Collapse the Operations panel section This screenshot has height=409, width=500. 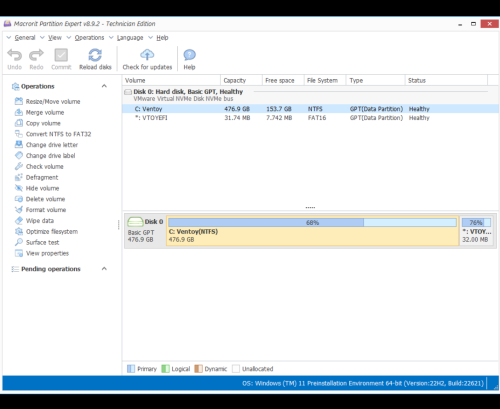104,86
